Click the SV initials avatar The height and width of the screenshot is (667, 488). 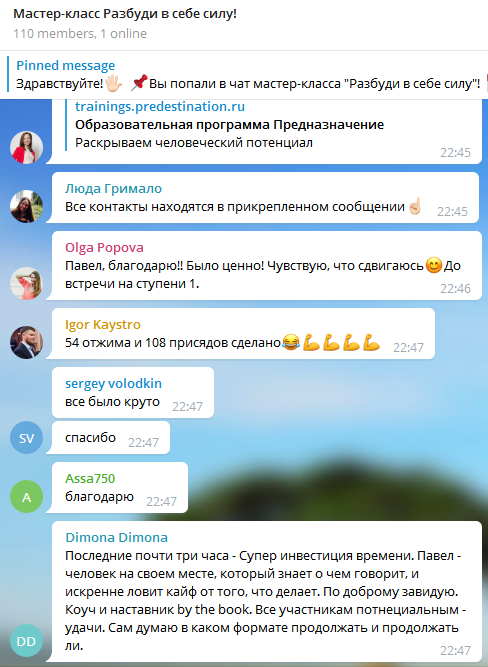[26, 438]
